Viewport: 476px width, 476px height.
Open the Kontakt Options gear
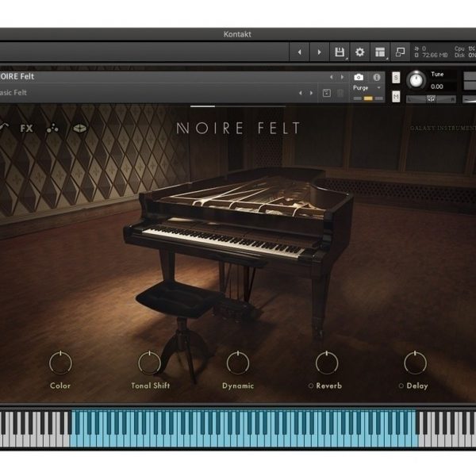[359, 52]
